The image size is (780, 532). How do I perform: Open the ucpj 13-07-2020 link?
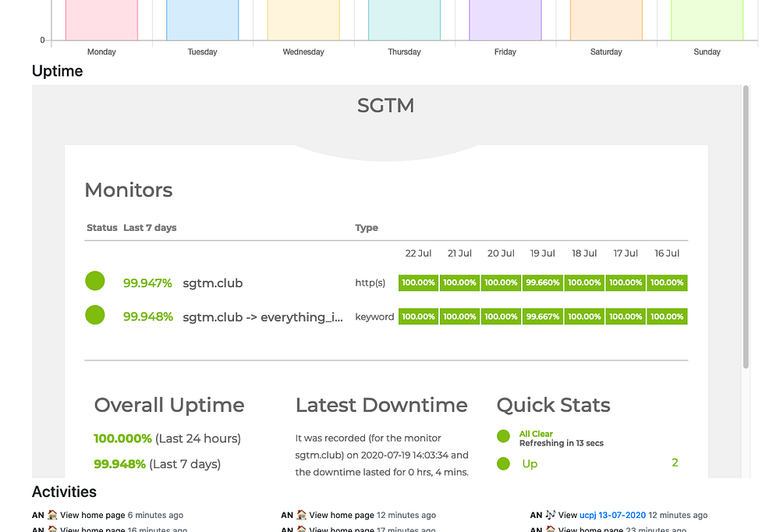tap(612, 515)
